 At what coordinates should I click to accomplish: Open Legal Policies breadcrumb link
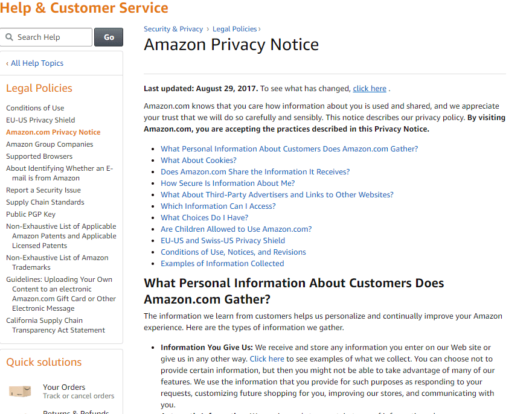[x=234, y=29]
